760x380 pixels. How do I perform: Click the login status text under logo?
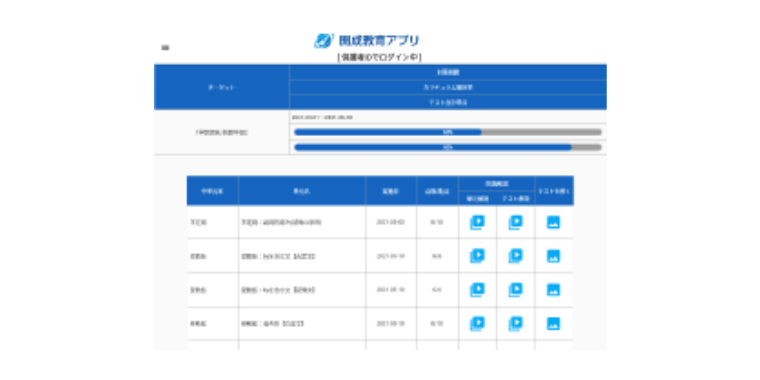coord(380,57)
